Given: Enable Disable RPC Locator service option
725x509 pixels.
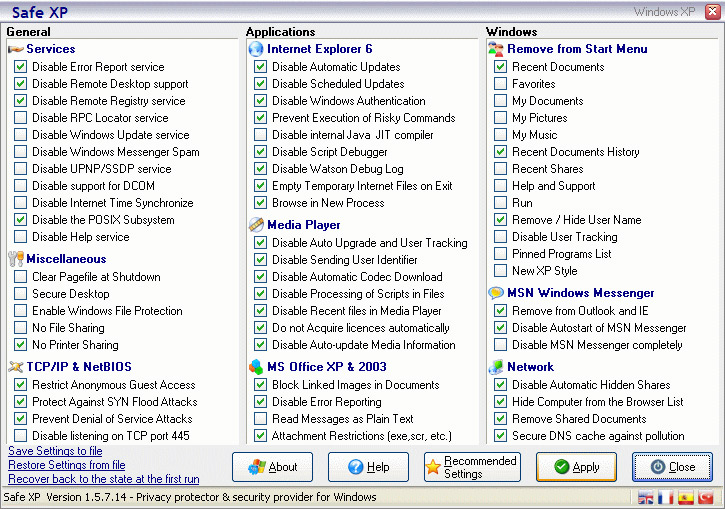Looking at the screenshot, I should (20, 117).
